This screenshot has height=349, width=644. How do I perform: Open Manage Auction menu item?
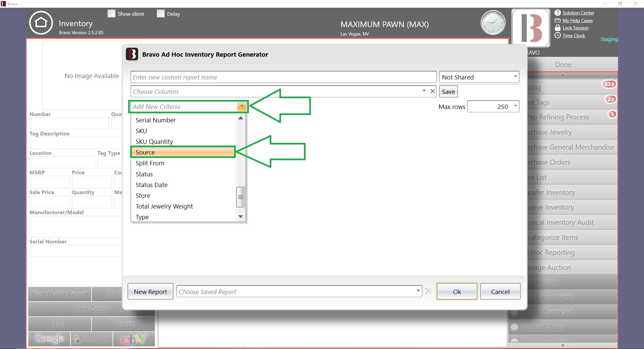572,268
